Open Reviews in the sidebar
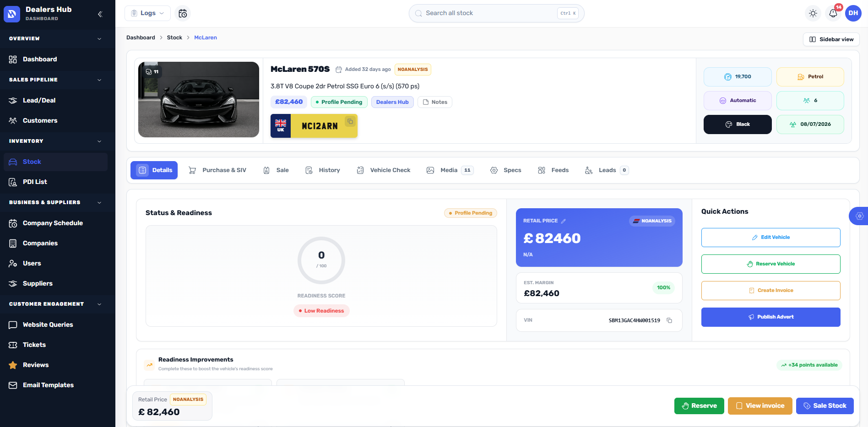 (x=56, y=365)
